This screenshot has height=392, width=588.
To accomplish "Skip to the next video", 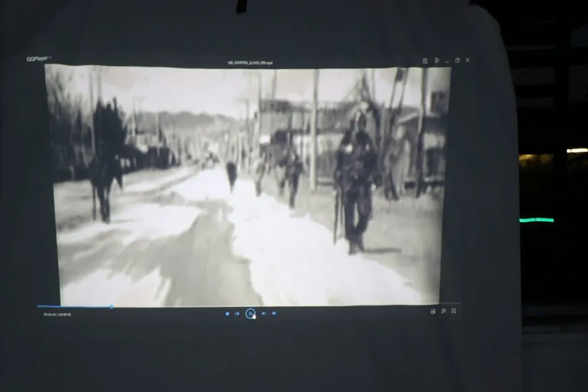I will pyautogui.click(x=264, y=313).
